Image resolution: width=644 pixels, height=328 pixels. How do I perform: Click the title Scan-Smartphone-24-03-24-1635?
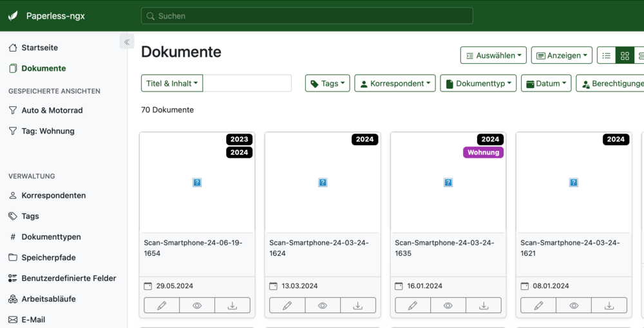[x=444, y=248]
